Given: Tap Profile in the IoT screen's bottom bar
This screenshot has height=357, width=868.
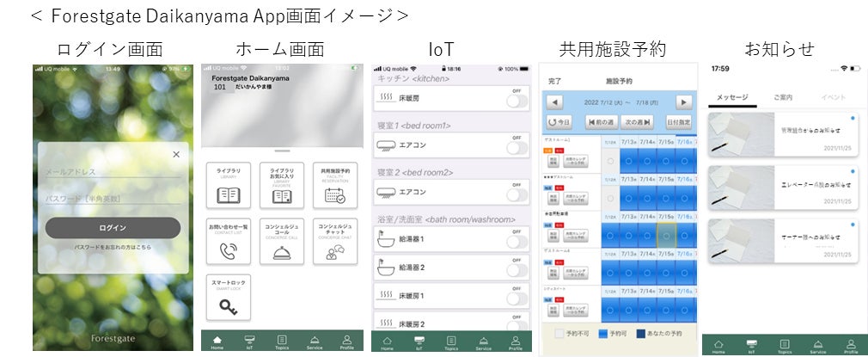Looking at the screenshot, I should click(516, 344).
